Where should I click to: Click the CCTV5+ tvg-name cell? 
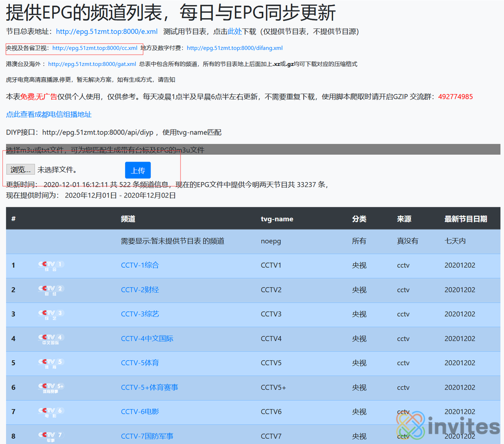coord(273,387)
